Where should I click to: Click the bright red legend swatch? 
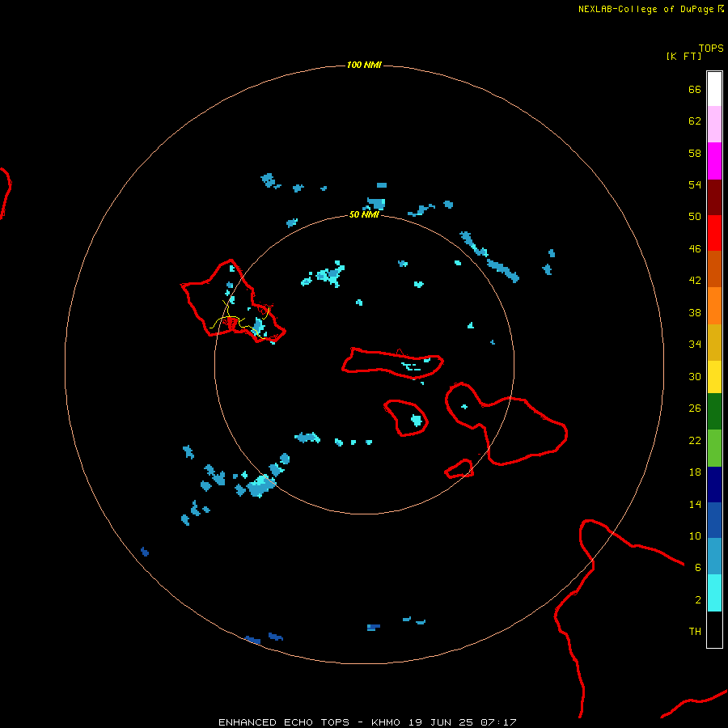pos(714,233)
